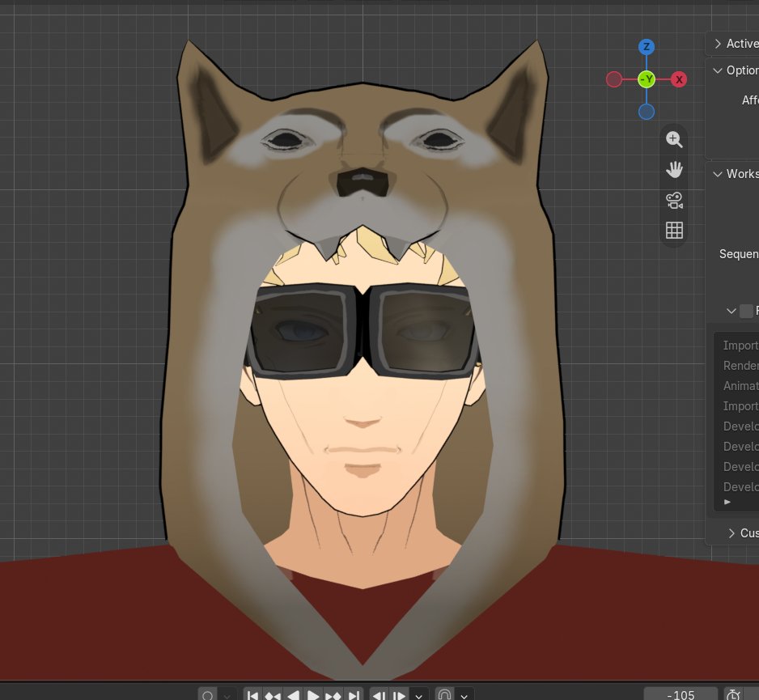Toggle the camera view icon
The height and width of the screenshot is (700, 759).
[674, 200]
